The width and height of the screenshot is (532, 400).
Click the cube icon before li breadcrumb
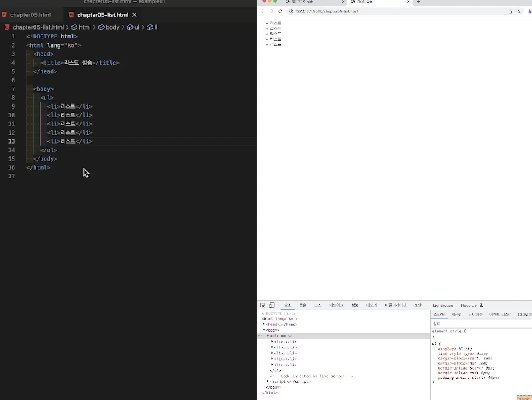coord(150,27)
